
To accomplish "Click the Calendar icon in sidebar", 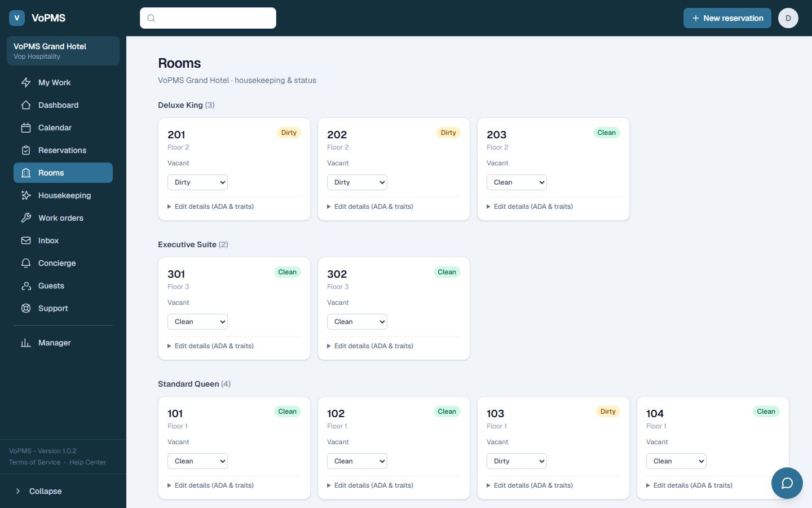I will tap(26, 128).
